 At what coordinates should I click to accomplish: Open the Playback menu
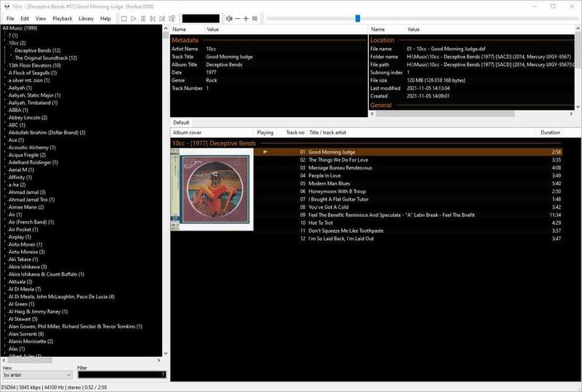pyautogui.click(x=63, y=18)
